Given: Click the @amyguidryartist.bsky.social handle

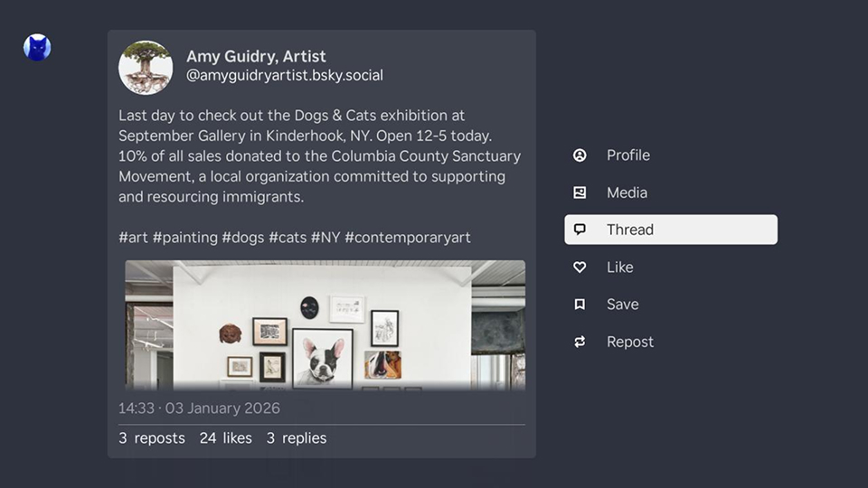Looking at the screenshot, I should coord(285,76).
